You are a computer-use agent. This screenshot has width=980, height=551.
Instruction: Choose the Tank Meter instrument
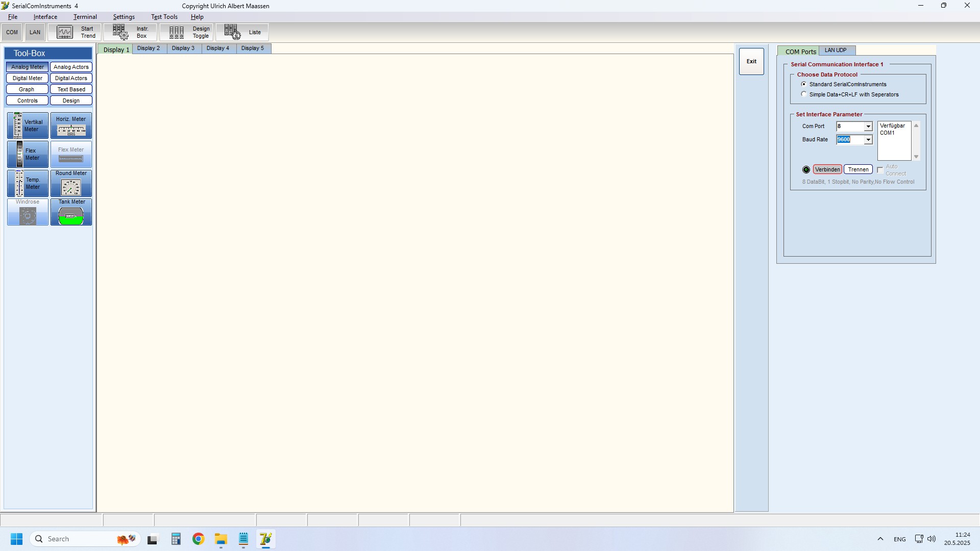(x=71, y=212)
